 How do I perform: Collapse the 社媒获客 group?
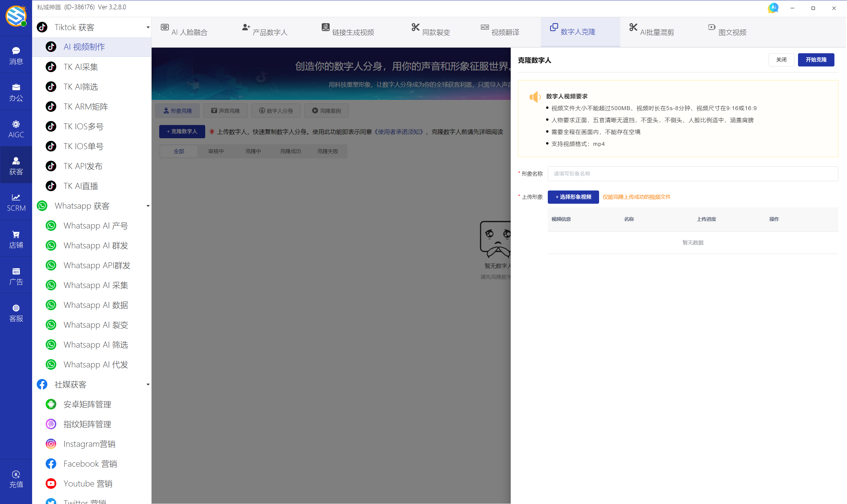point(148,385)
